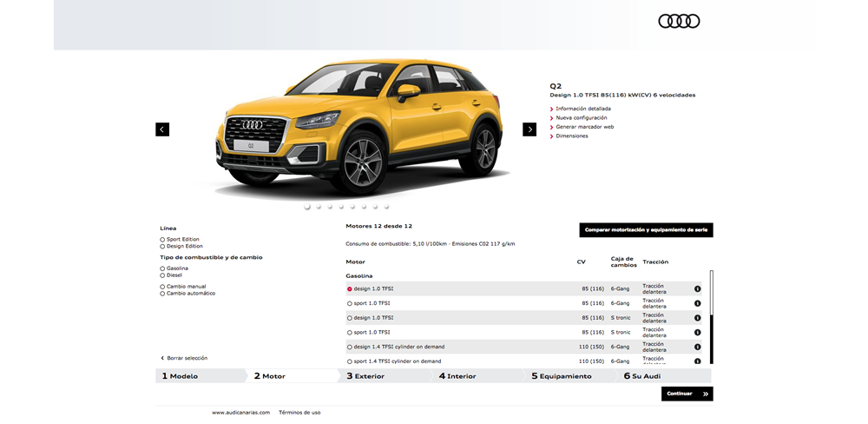868x424 pixels.
Task: Click the Audi four rings logo
Action: point(678,21)
